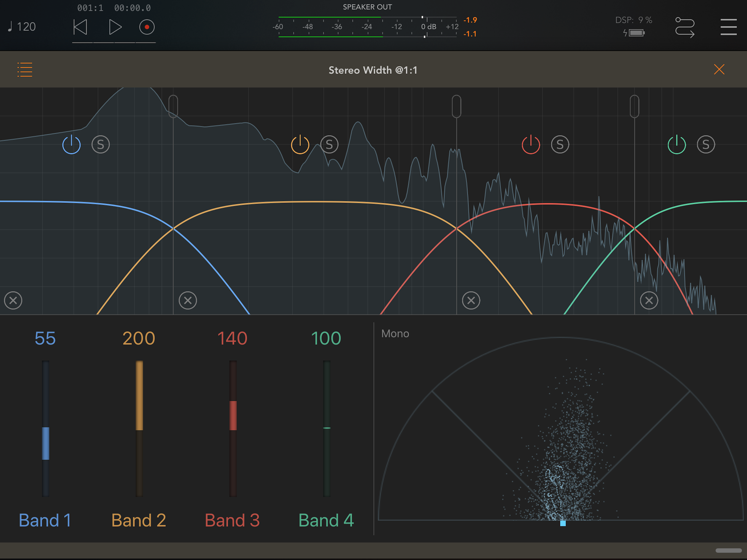
Task: Toggle the green Band 4 power button
Action: click(x=676, y=145)
